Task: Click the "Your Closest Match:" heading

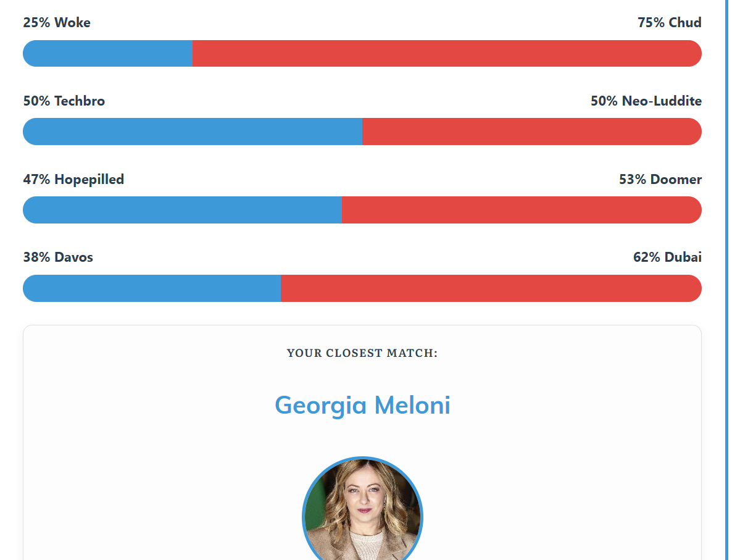Action: coord(362,353)
